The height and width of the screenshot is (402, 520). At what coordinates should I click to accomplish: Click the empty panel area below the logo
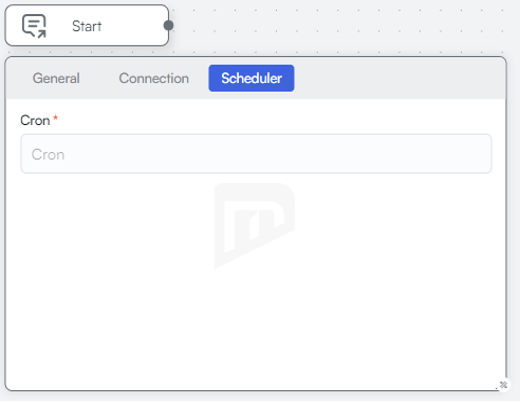click(254, 327)
